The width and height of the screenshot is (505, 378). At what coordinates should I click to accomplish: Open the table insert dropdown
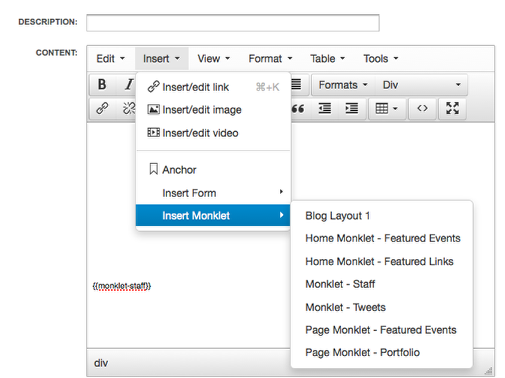tap(387, 108)
